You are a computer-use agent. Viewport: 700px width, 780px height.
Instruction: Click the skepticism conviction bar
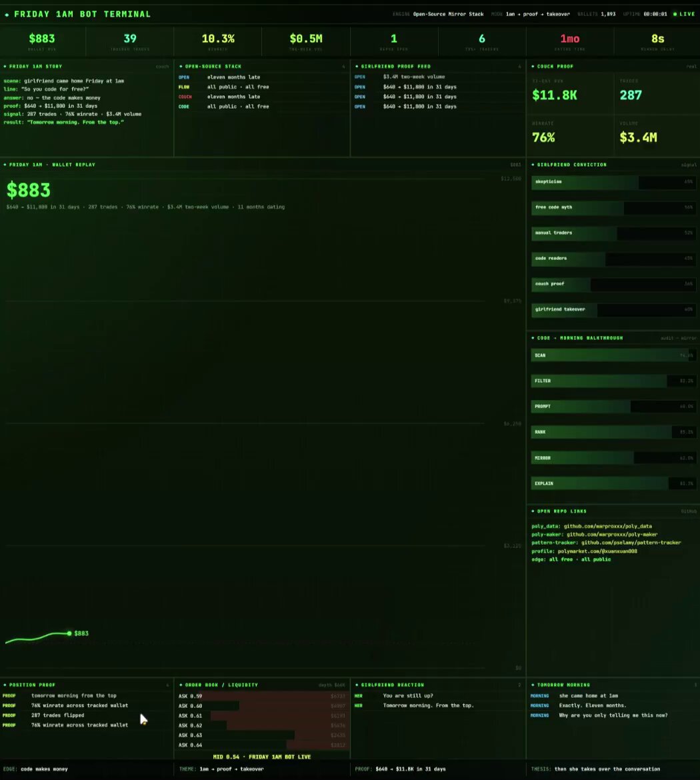click(x=613, y=182)
